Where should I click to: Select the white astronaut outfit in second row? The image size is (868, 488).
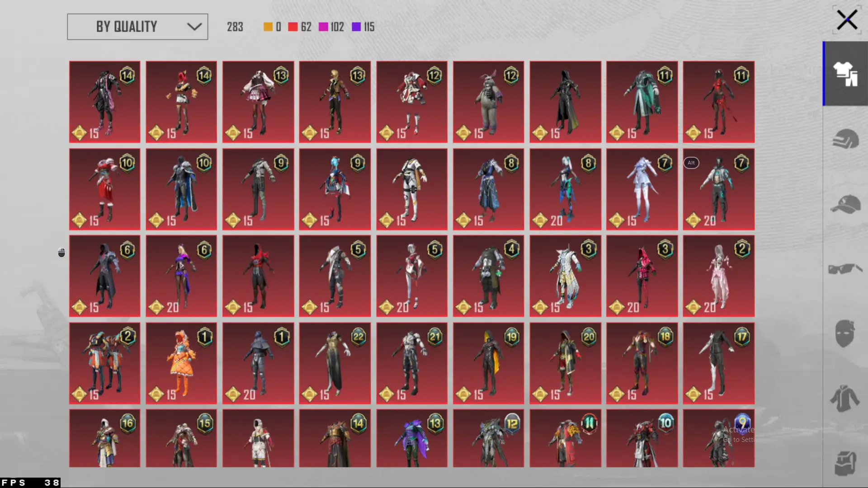pos(411,190)
